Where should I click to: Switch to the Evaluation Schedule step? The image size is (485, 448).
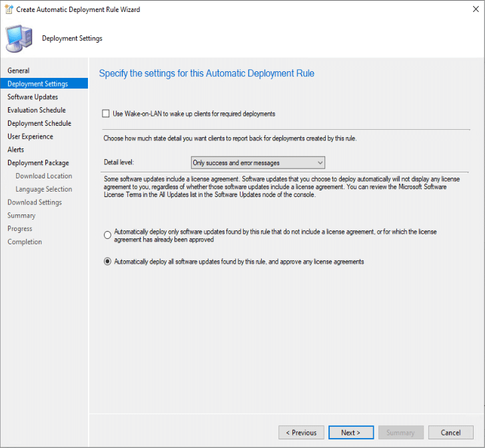(37, 111)
